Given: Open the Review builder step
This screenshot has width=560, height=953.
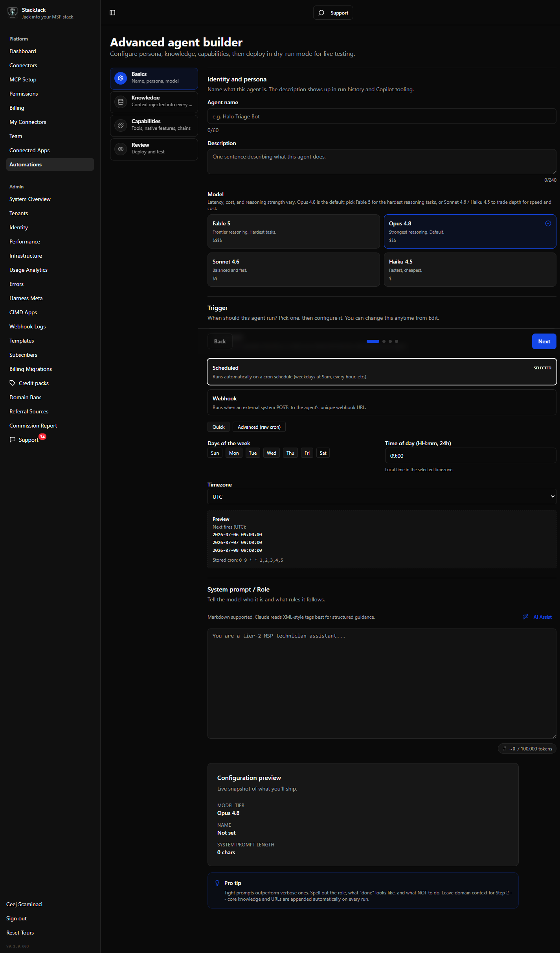Looking at the screenshot, I should point(154,149).
